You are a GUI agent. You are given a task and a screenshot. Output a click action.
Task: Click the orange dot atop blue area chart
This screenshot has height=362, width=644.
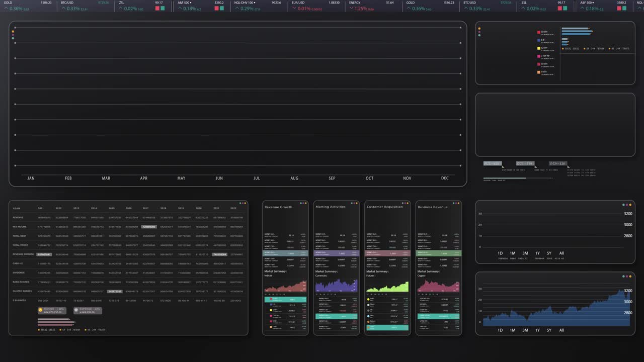coord(630,277)
